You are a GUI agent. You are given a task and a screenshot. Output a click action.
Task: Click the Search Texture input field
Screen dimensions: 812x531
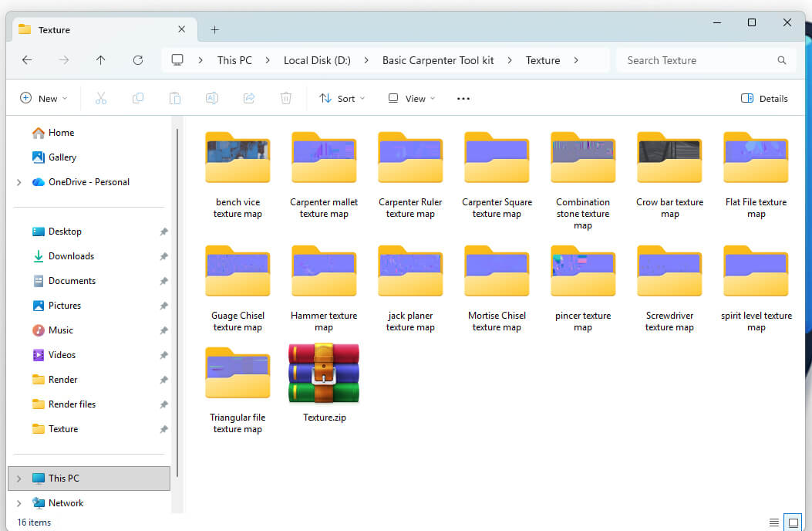(706, 60)
